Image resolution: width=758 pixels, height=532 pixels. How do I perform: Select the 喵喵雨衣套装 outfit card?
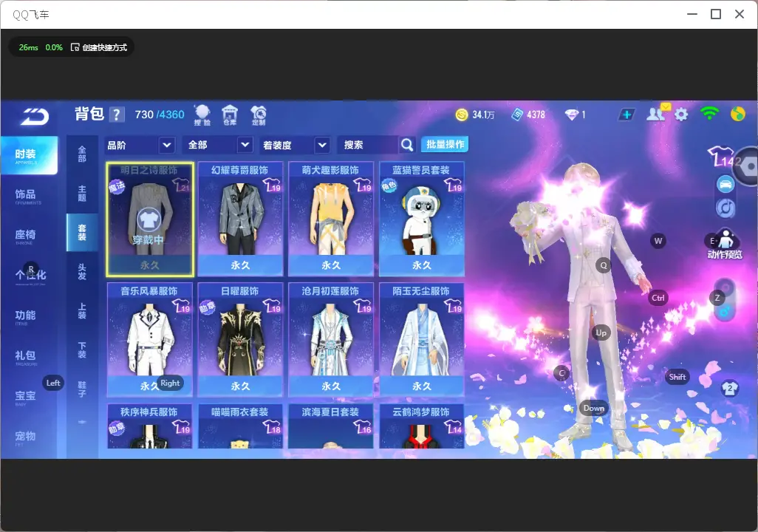tap(240, 426)
